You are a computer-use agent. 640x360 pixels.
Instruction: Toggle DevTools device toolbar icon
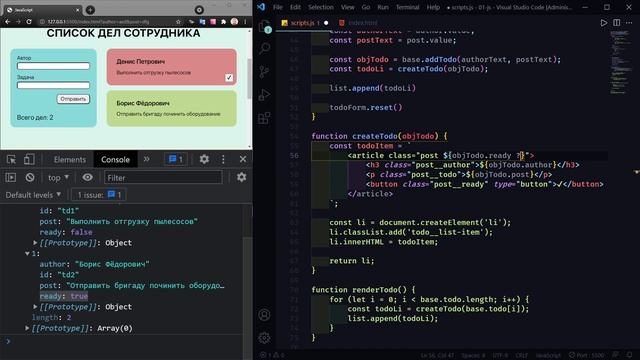tap(29, 159)
